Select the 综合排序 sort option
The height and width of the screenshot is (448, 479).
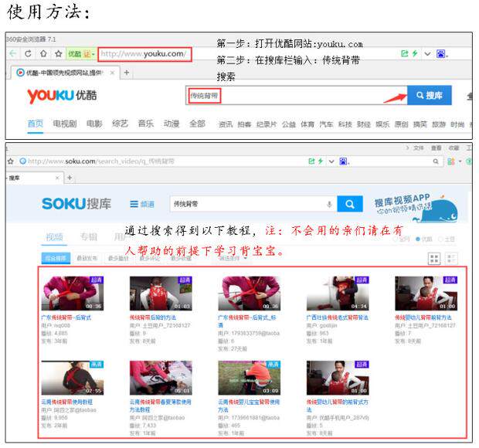point(56,258)
